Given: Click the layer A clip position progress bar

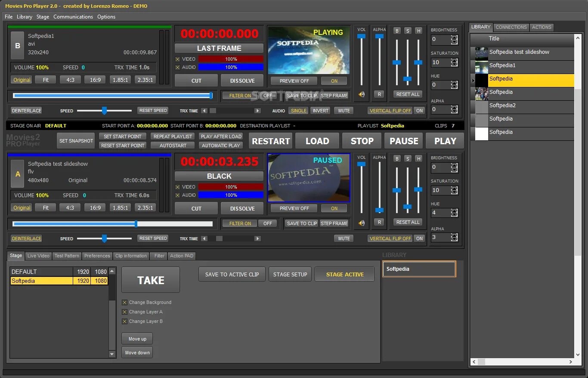Looking at the screenshot, I should 113,224.
